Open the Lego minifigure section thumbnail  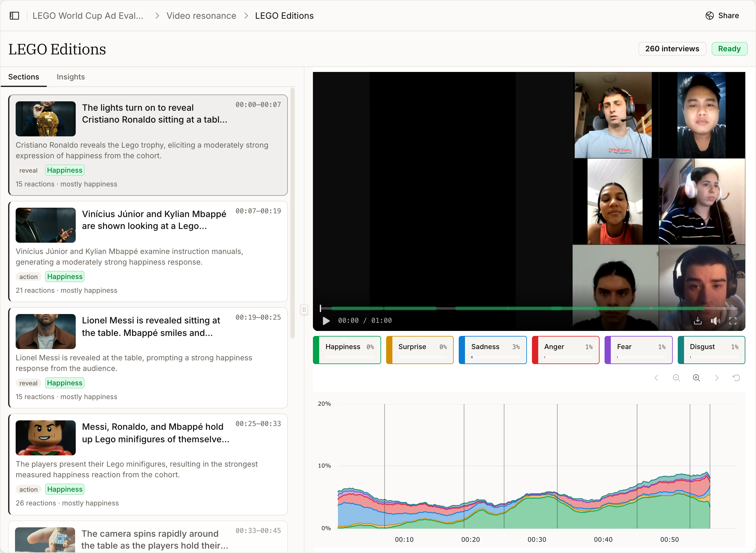pyautogui.click(x=46, y=438)
